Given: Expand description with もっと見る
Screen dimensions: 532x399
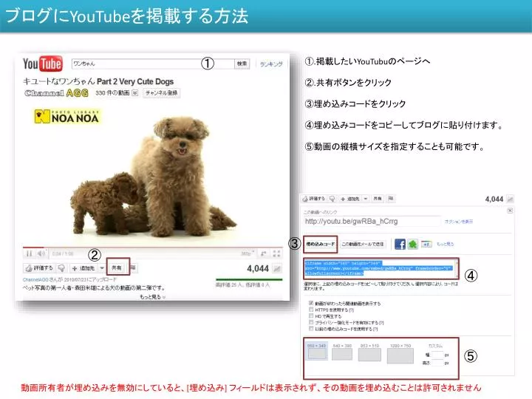Looking at the screenshot, I should pyautogui.click(x=153, y=297).
